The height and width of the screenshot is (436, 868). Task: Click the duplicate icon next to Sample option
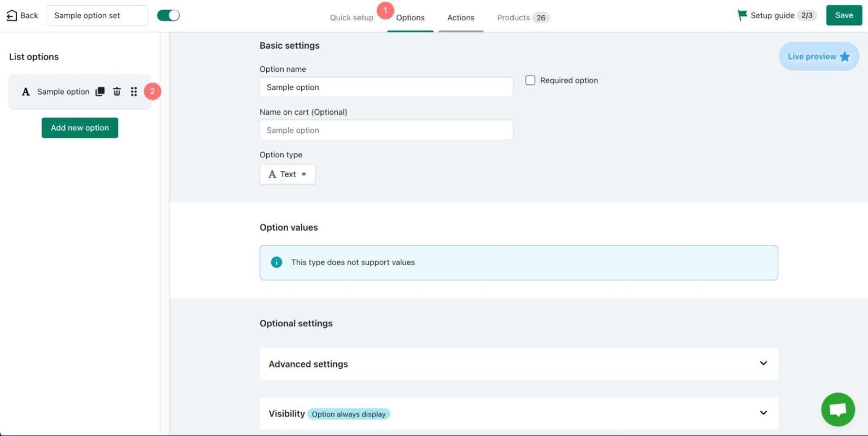click(99, 91)
